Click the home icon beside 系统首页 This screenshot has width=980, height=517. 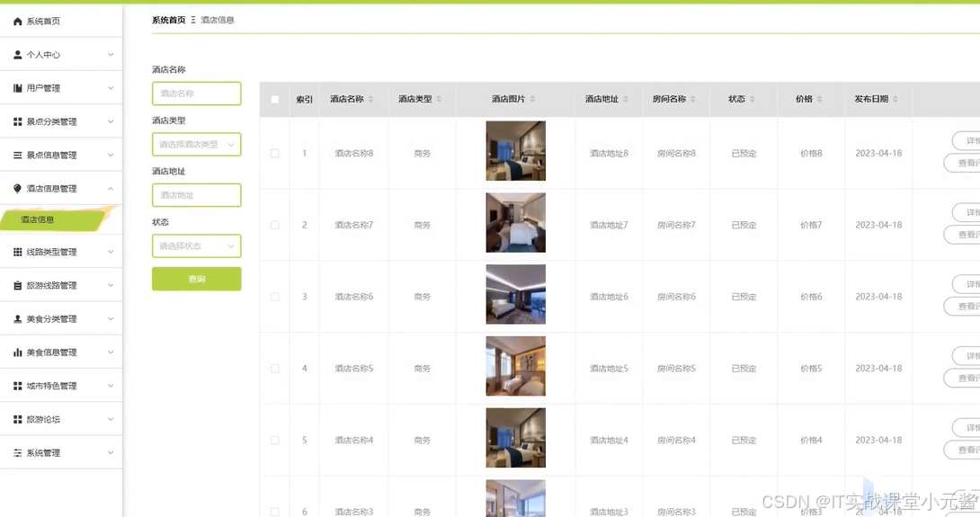pos(17,22)
